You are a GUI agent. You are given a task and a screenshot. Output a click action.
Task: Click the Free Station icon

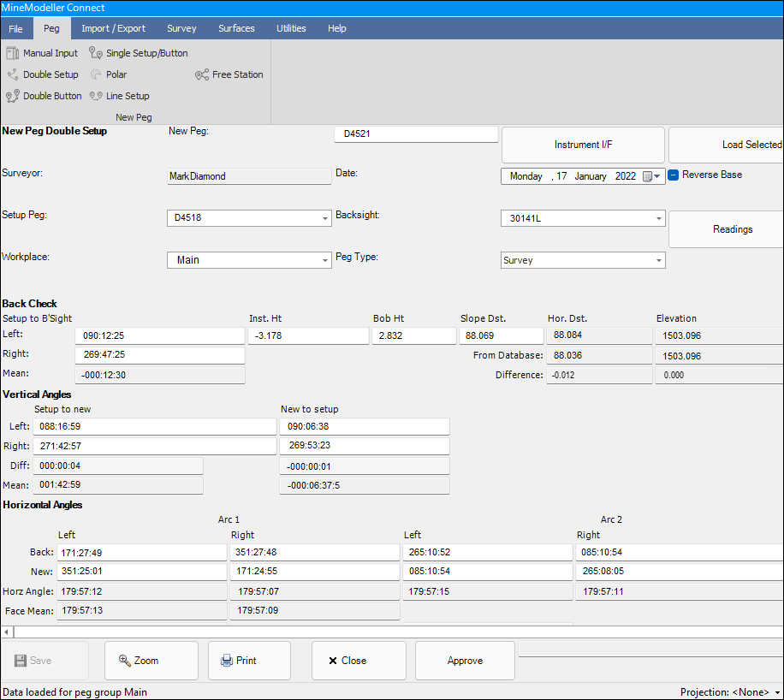202,74
